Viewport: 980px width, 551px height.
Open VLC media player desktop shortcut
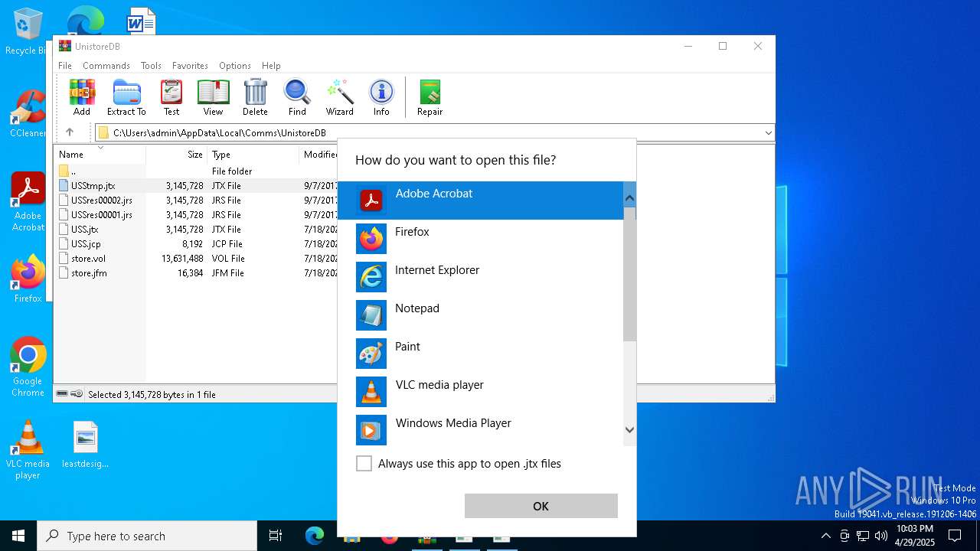[28, 449]
